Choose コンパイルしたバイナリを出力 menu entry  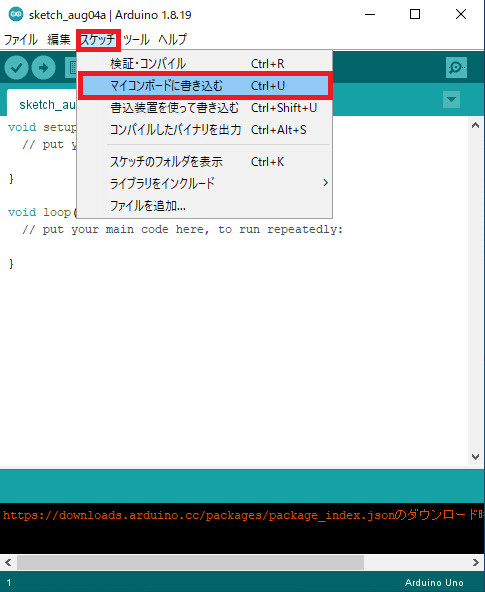coord(205,130)
